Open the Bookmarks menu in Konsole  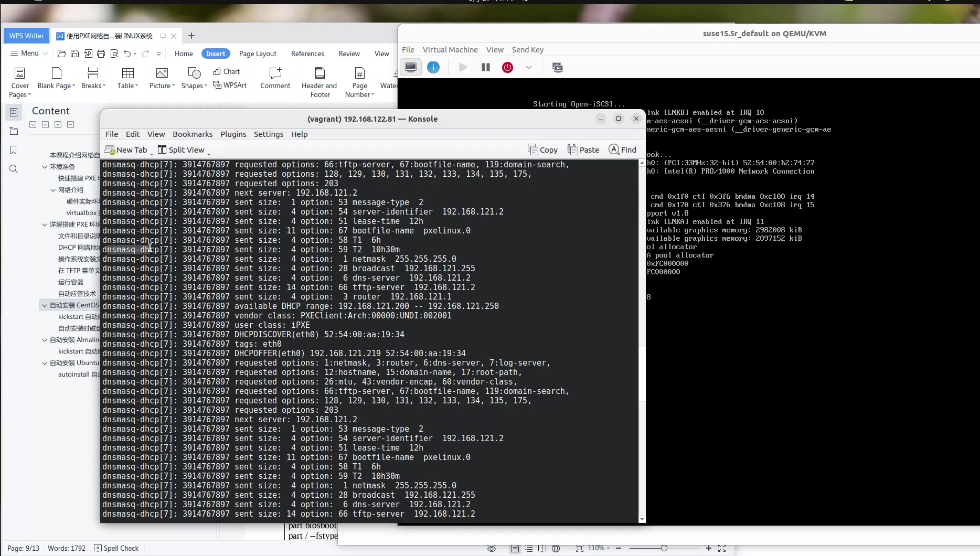click(x=193, y=134)
